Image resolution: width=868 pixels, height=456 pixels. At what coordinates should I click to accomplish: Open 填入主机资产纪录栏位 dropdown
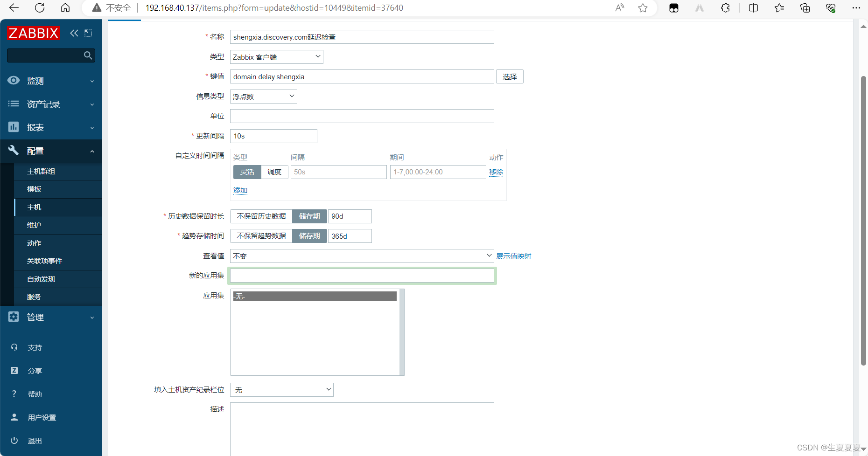pos(282,390)
